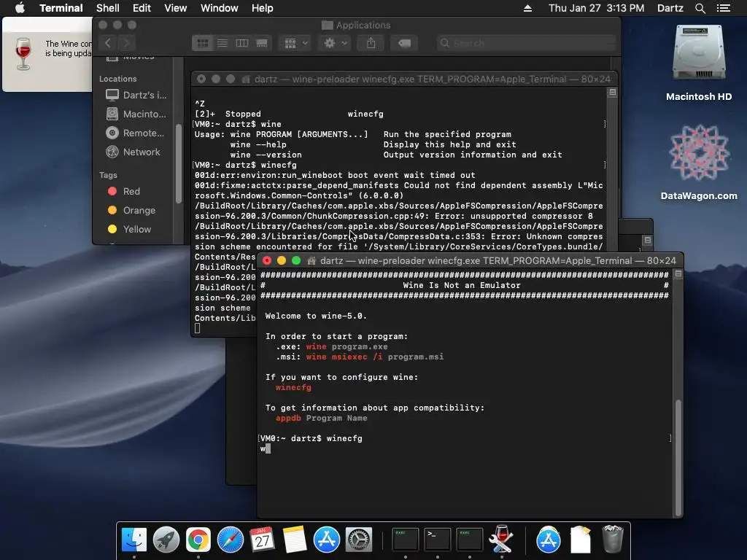Open Safari from the Dock
This screenshot has height=560, width=747.
[230, 540]
